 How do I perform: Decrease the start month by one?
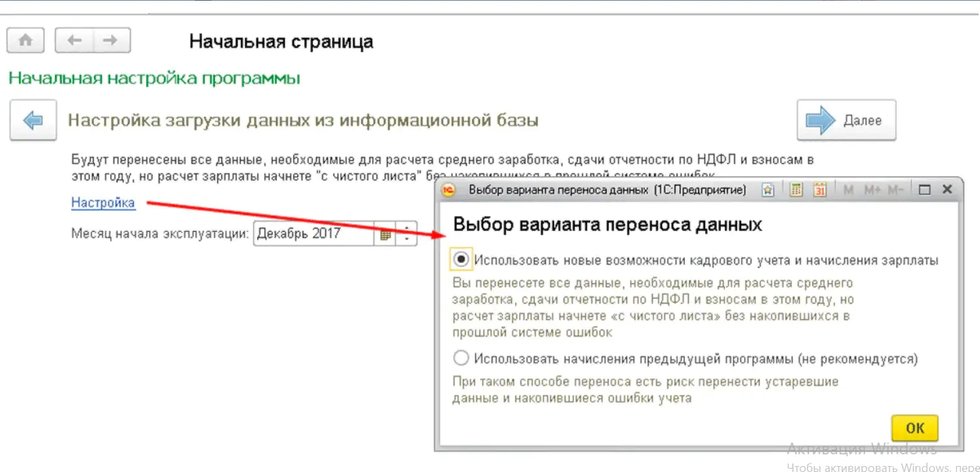coord(407,240)
